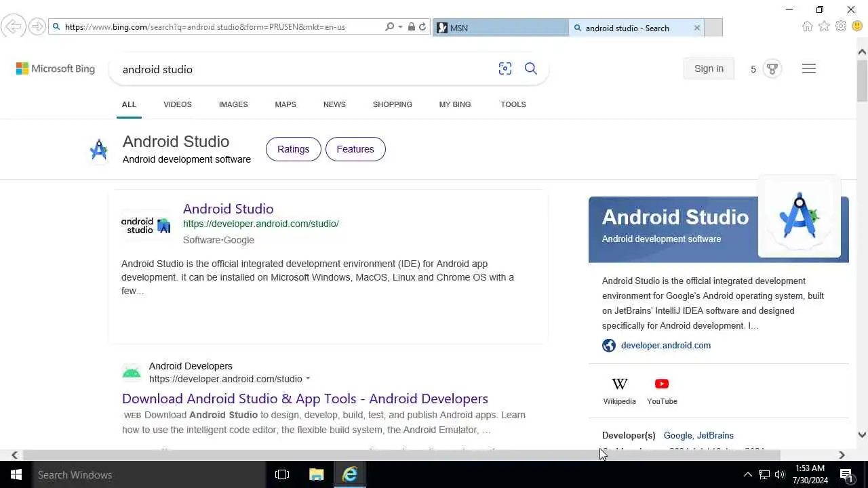
Task: Click the Internet Explorer taskbar icon
Action: pos(350,474)
